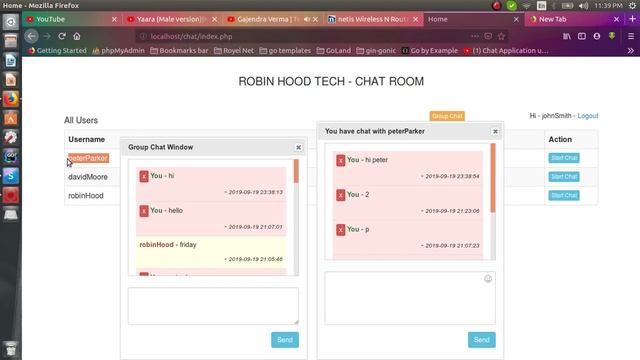Viewport: 640px width, 360px height.
Task: Start chat with davidMoore
Action: 564,177
